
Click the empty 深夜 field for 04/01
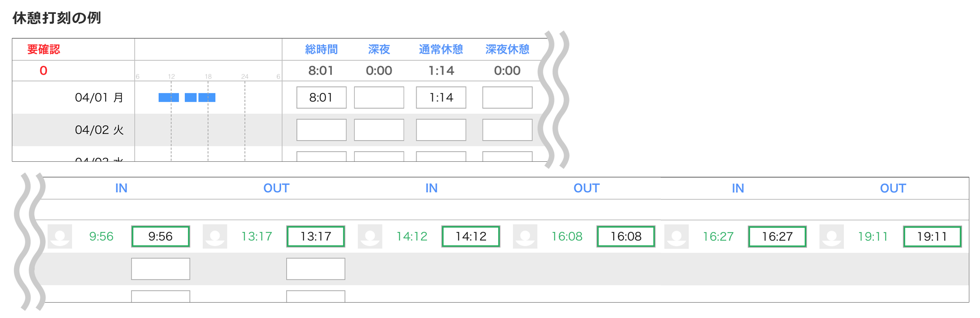(379, 97)
